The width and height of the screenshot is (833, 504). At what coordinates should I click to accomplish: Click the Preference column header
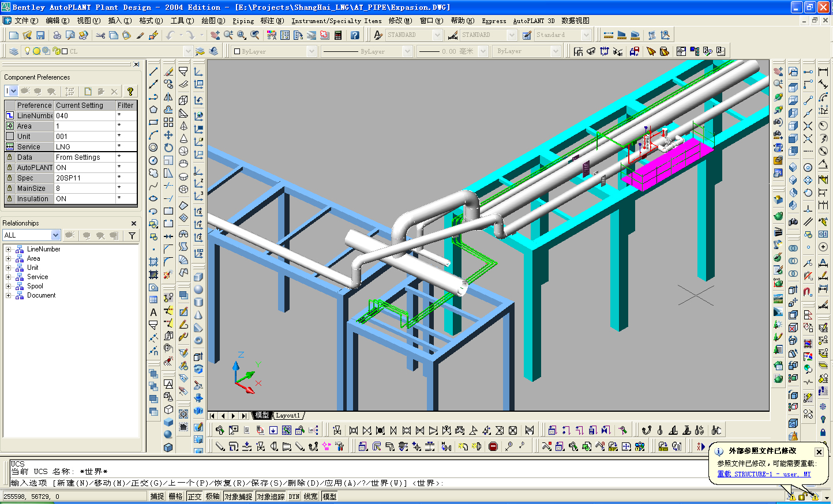click(x=34, y=106)
